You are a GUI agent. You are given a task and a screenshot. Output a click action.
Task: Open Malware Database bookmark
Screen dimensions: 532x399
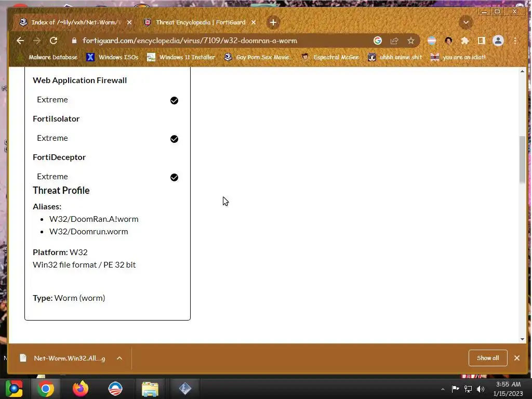[48, 57]
